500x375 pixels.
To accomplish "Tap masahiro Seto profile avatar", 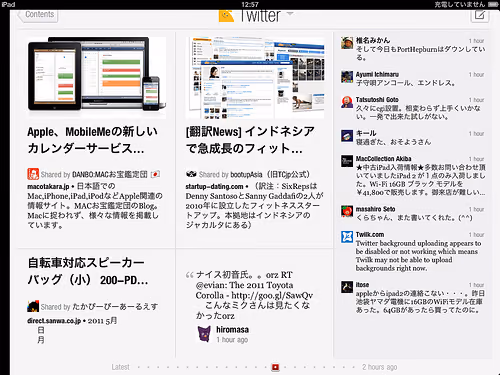I will pyautogui.click(x=347, y=211).
